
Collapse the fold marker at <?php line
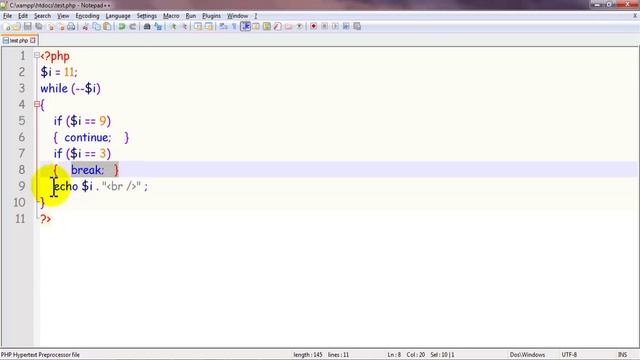37,55
